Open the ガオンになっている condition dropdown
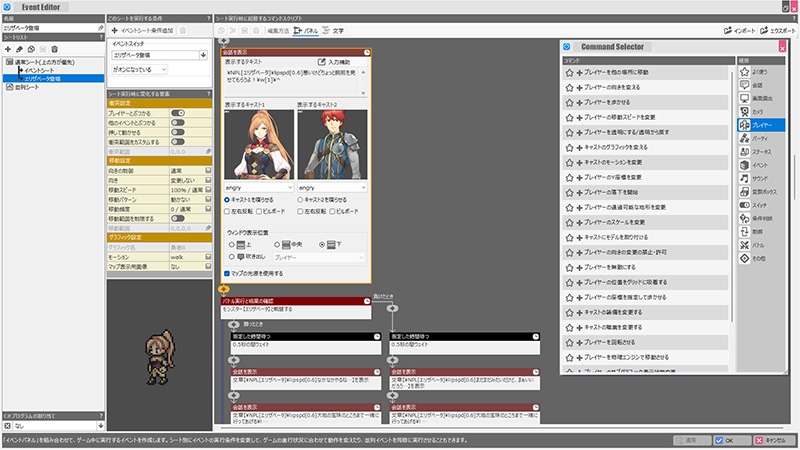The height and width of the screenshot is (450, 800). [x=139, y=69]
